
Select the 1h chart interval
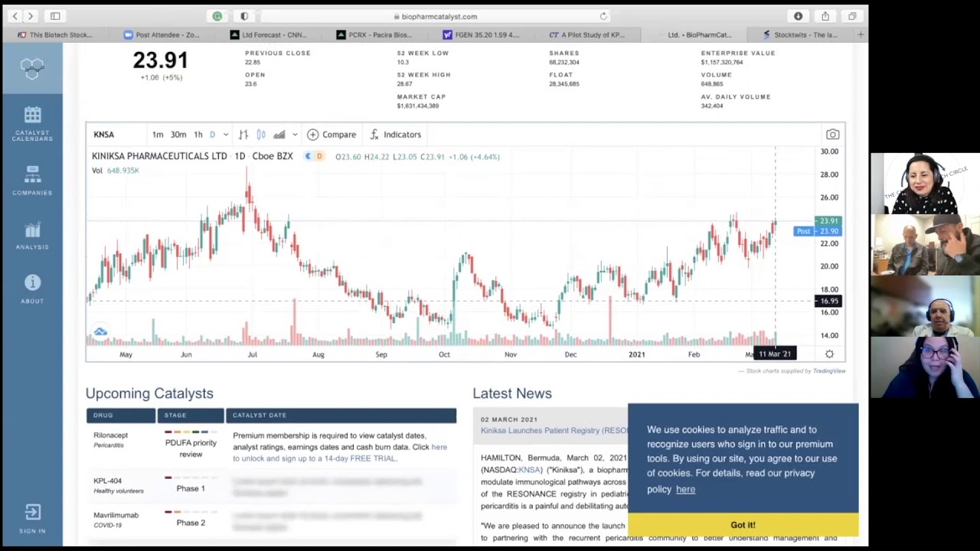point(198,135)
